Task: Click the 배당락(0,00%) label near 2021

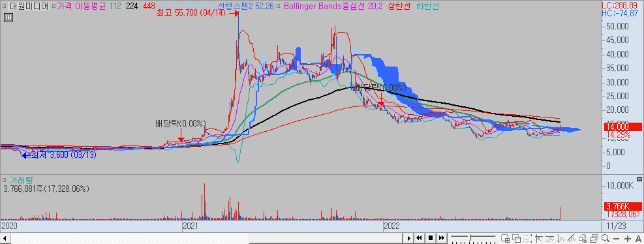Action: pos(180,124)
